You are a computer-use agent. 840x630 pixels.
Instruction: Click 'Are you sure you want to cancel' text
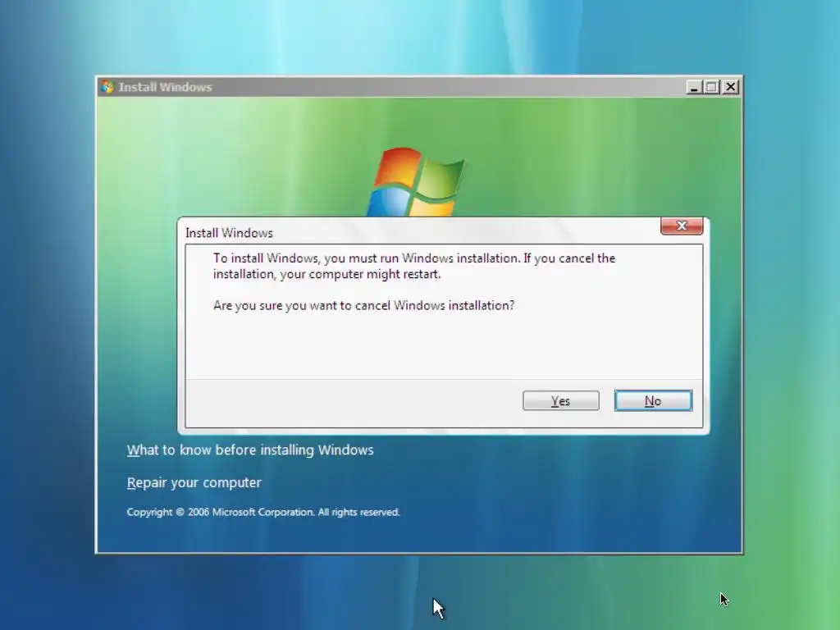[363, 305]
